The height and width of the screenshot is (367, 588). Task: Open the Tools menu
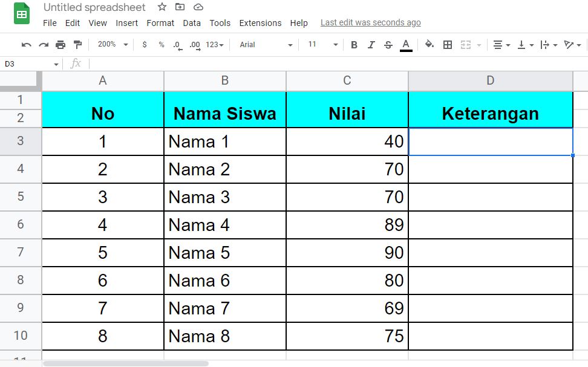pos(220,23)
